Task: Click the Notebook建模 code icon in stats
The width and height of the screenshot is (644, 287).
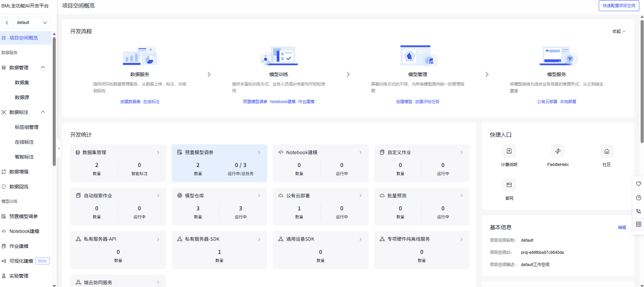Action: click(x=281, y=152)
